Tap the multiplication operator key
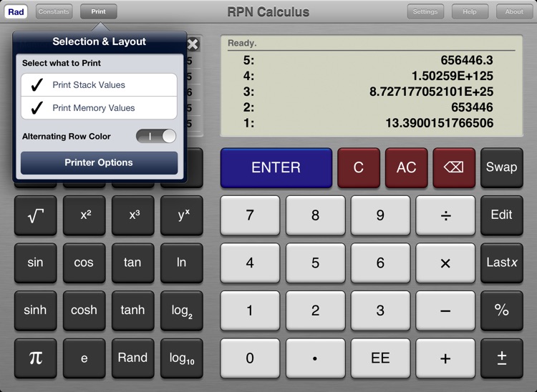The image size is (537, 392). point(445,263)
